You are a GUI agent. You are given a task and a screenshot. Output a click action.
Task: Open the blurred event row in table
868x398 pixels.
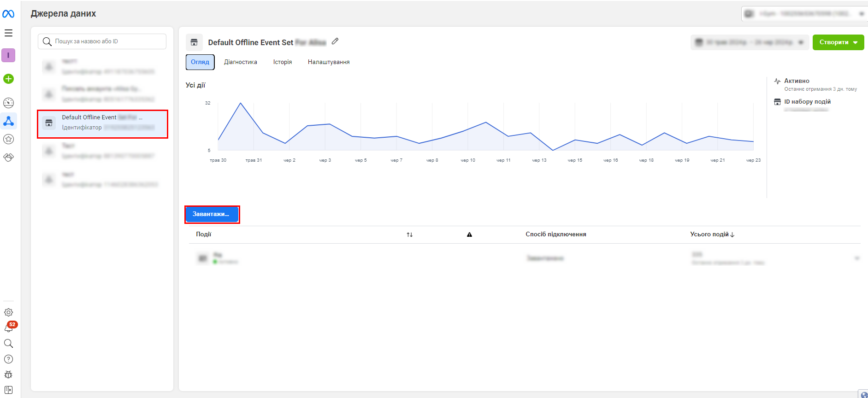[525, 258]
